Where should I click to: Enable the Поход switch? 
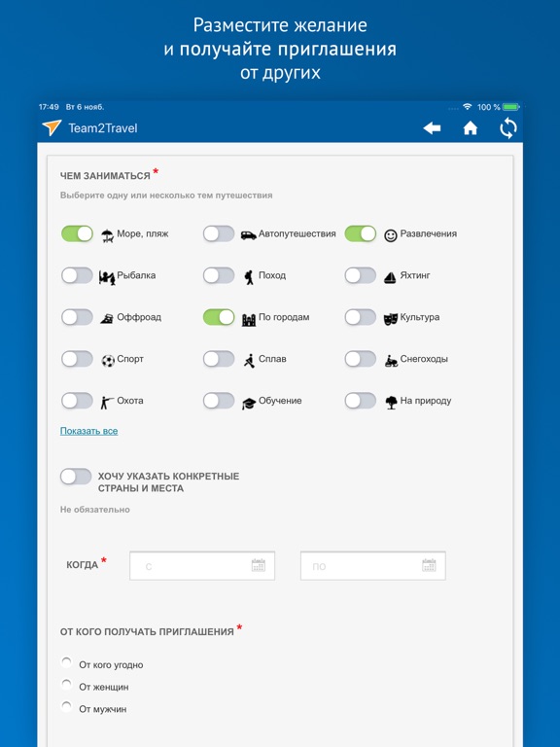point(219,275)
